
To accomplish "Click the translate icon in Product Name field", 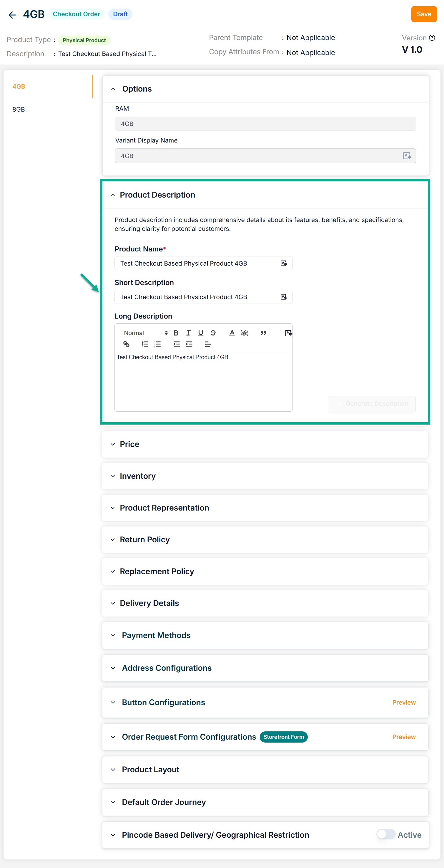I will tap(284, 264).
